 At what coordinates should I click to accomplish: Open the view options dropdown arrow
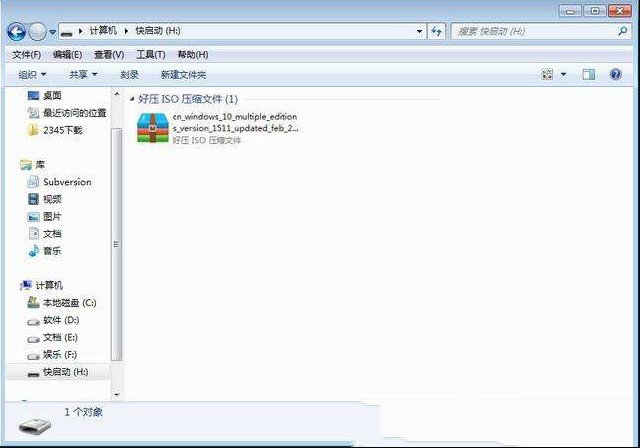pyautogui.click(x=564, y=74)
